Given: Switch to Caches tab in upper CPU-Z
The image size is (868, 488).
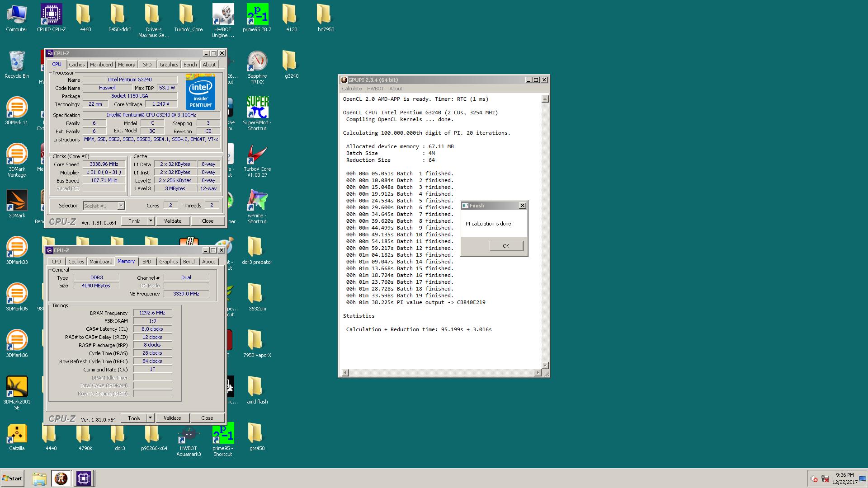Looking at the screenshot, I should (77, 65).
